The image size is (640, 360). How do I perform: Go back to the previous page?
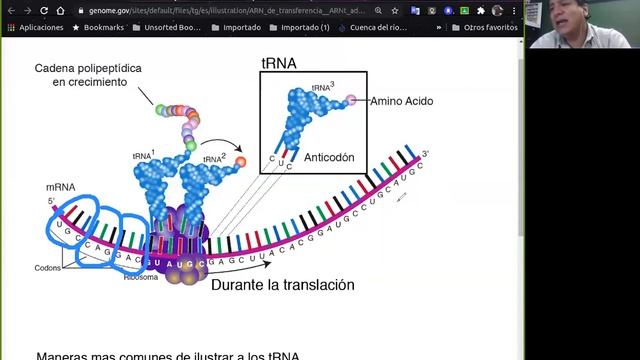(11, 11)
